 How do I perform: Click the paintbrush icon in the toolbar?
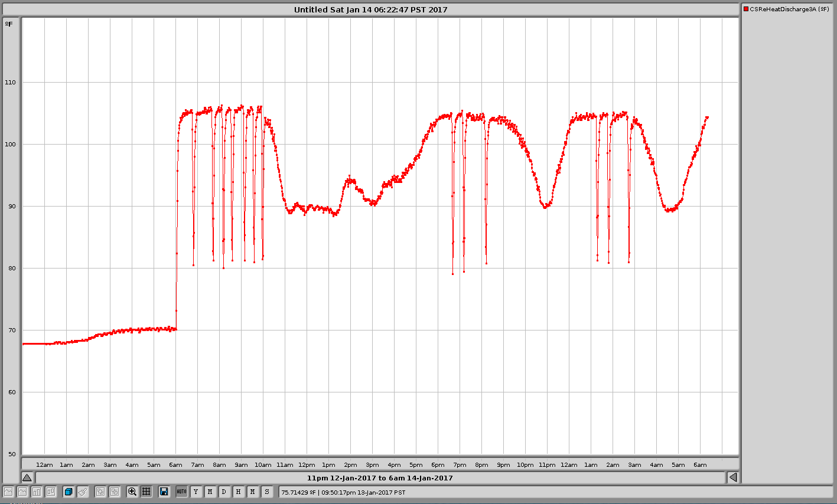tap(83, 492)
